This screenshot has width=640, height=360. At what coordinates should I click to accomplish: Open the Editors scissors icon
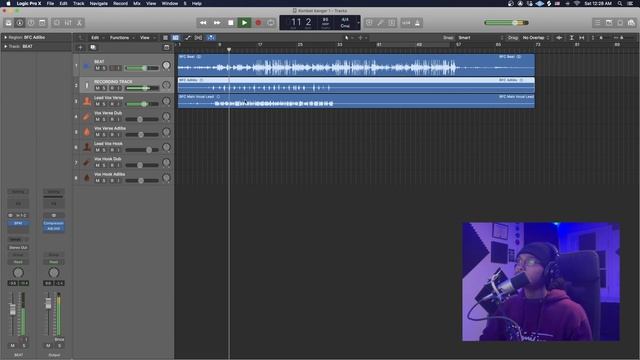(x=80, y=23)
